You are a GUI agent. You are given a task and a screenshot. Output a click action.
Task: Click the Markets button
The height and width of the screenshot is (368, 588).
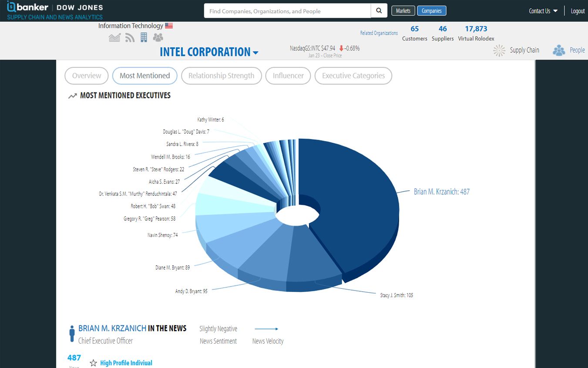[x=403, y=11]
